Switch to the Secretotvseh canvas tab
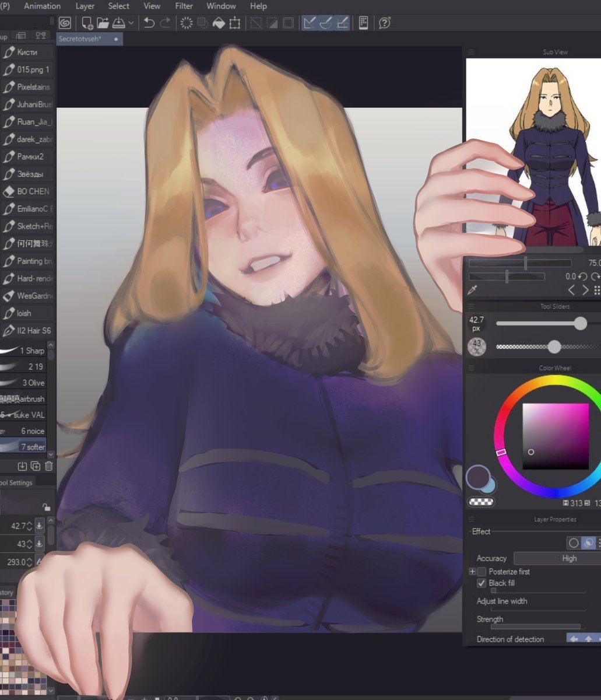This screenshot has height=700, width=601. (x=89, y=39)
